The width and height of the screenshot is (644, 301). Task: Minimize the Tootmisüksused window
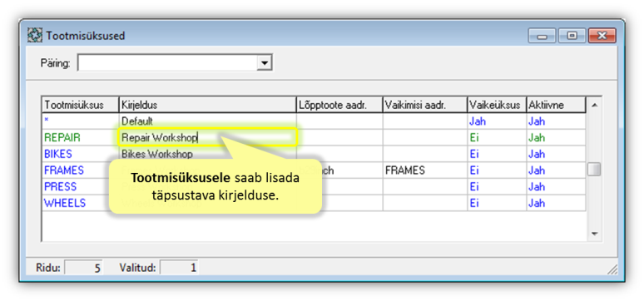point(542,36)
